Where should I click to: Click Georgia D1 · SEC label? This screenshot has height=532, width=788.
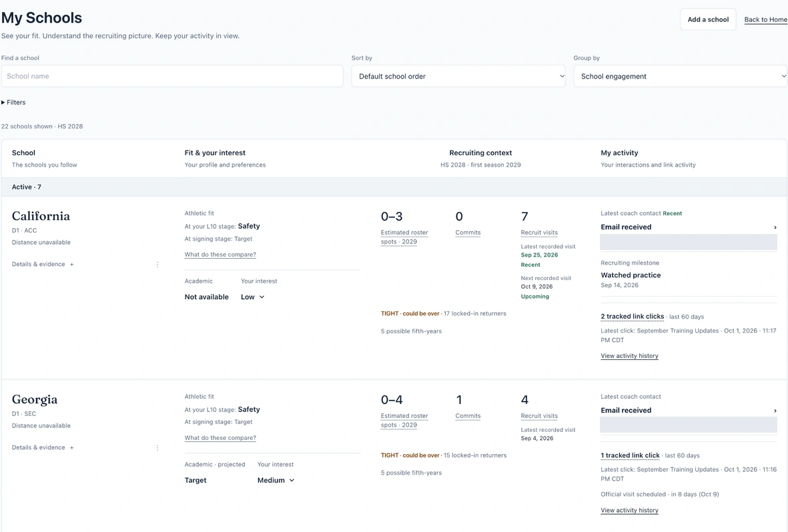tap(24, 414)
